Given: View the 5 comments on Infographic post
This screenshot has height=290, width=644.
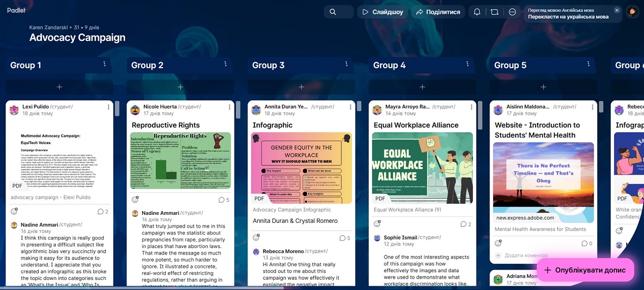Looking at the screenshot, I should click(345, 238).
